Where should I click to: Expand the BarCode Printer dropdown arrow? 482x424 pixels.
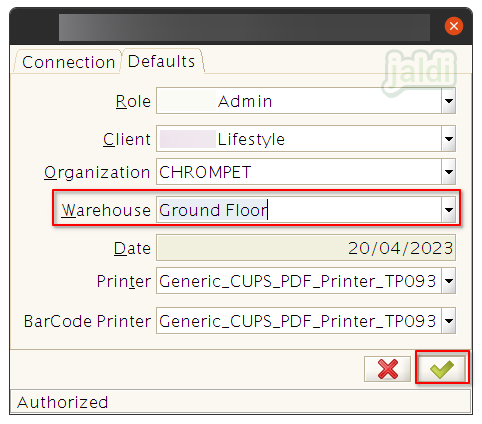(449, 321)
